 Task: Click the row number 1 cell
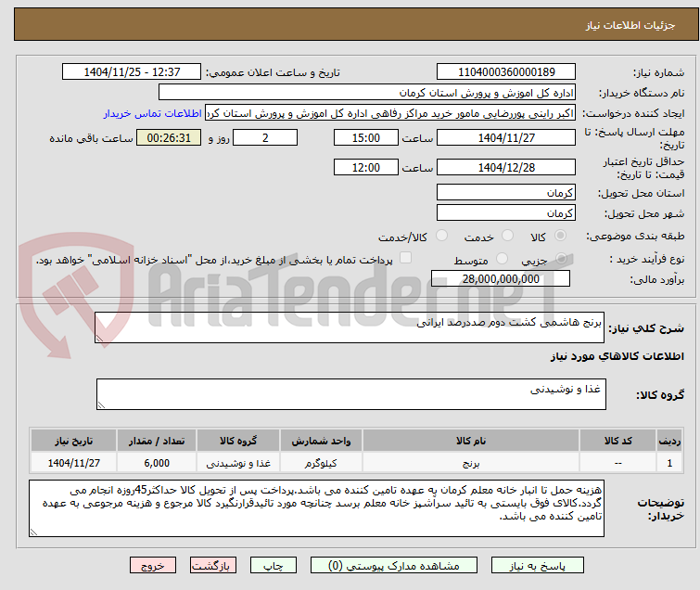(669, 463)
